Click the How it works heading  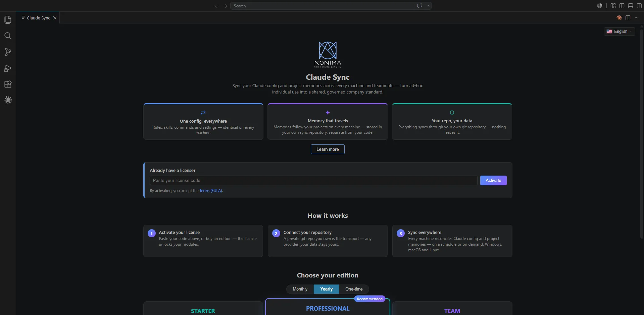328,216
